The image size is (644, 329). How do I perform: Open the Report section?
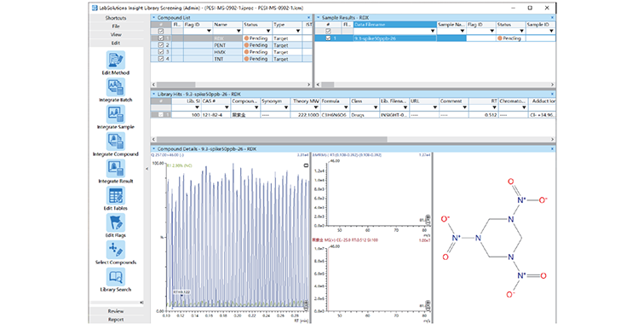click(x=116, y=319)
